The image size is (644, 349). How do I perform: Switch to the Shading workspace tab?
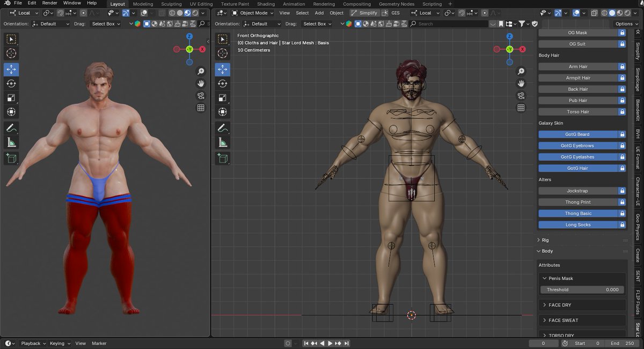[x=266, y=4]
